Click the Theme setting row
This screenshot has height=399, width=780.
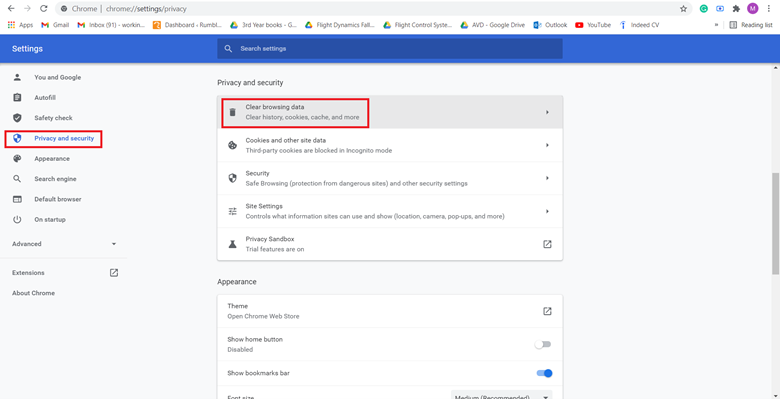pos(390,311)
